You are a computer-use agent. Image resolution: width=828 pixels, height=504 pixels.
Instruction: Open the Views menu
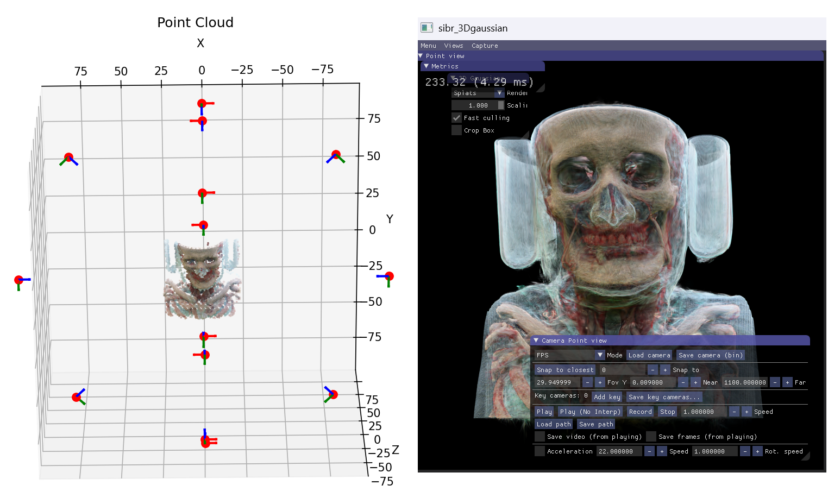pyautogui.click(x=453, y=46)
